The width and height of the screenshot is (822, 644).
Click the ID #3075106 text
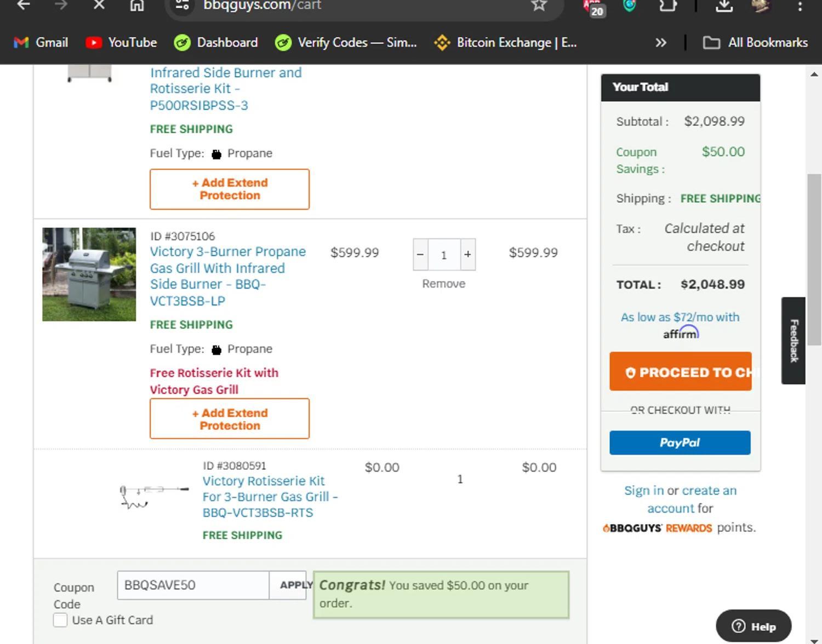[182, 236]
